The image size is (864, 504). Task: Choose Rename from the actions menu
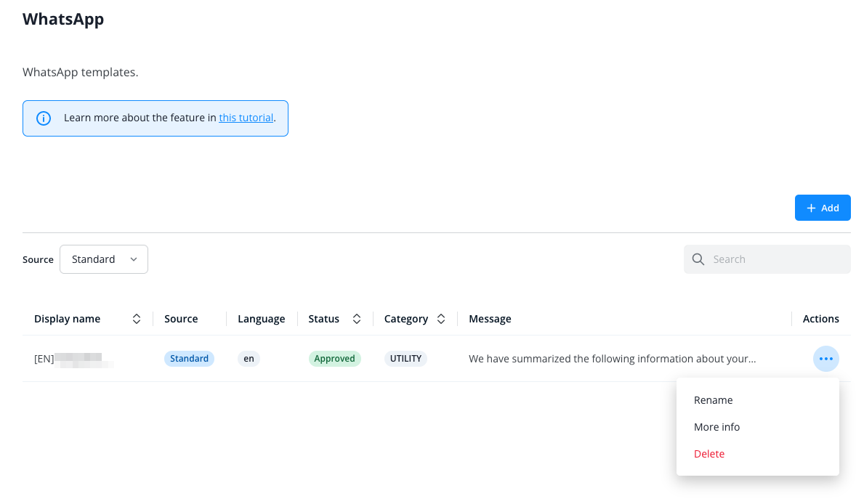713,400
